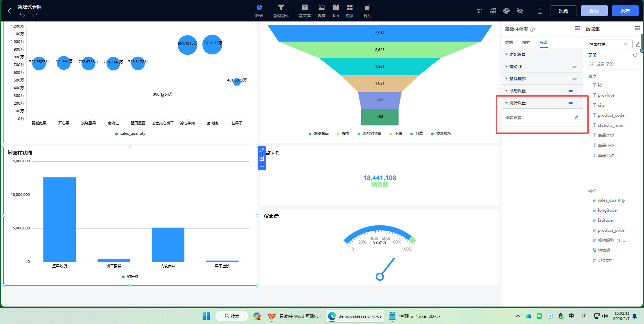Screen dimensions: 644x324
Task: Switch to the 样式 tab
Action: pos(526,43)
